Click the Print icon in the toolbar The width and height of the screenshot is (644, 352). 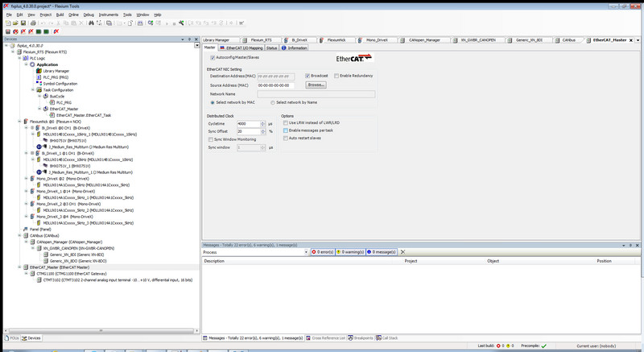coord(35,23)
